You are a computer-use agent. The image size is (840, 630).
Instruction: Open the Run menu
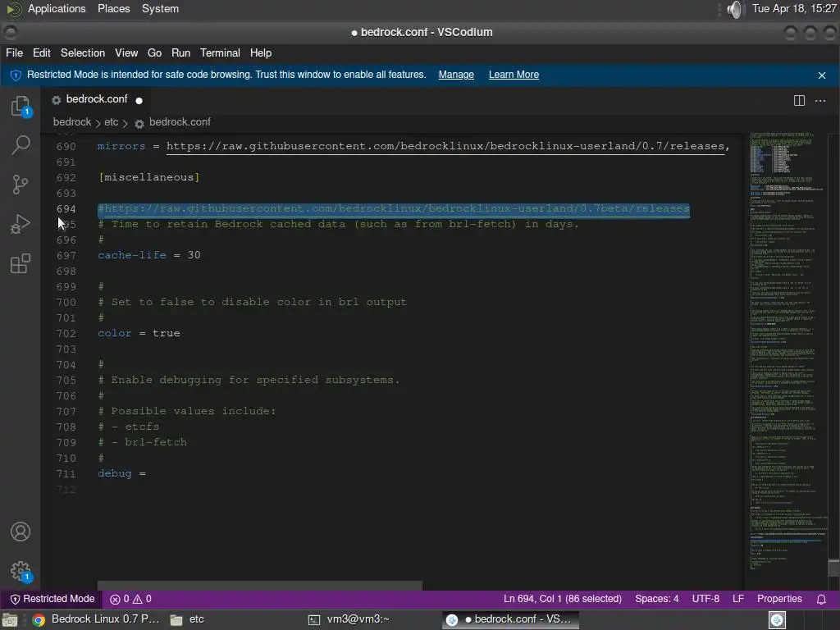pos(180,53)
